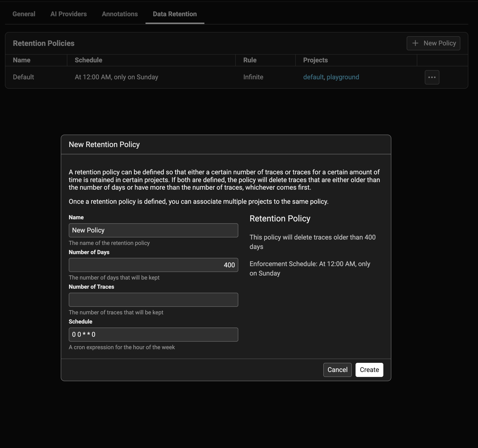Select the Default policy row name
This screenshot has width=478, height=448.
click(x=23, y=77)
